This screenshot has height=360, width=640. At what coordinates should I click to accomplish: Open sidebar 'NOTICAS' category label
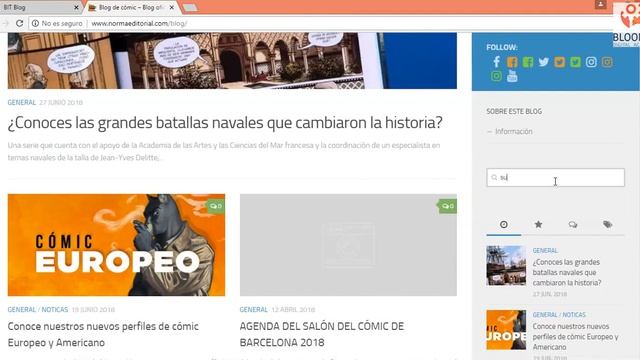coord(574,315)
